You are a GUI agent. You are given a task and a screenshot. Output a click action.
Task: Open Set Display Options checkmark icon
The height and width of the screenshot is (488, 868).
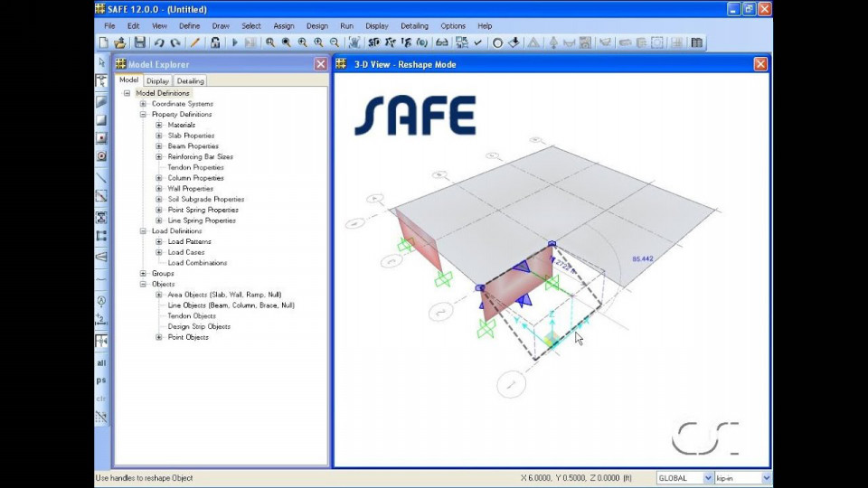[x=477, y=42]
